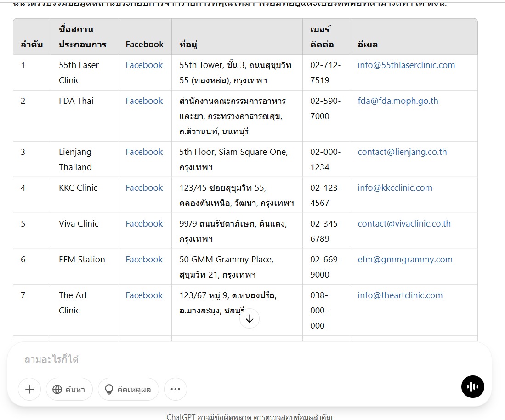The width and height of the screenshot is (505, 420).
Task: Toggle the ค้นหา web search button
Action: pos(69,390)
